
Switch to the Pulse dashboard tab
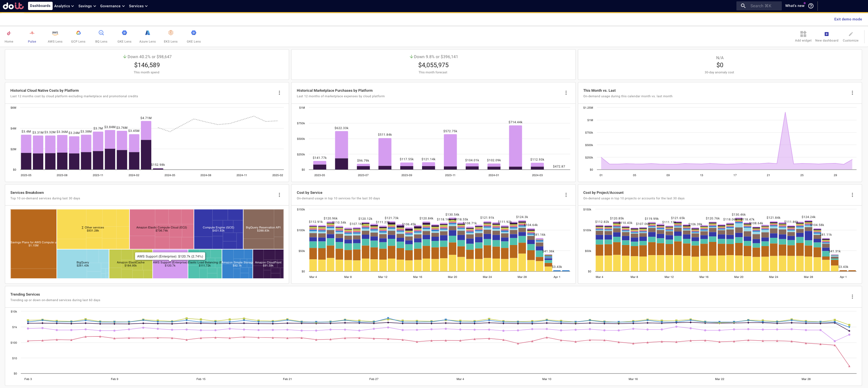[x=32, y=34]
